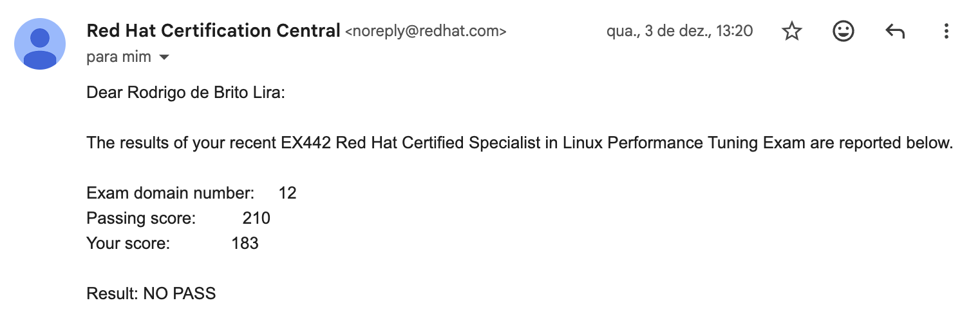The width and height of the screenshot is (980, 325).
Task: Click the 'Passing score:' label
Action: pyautogui.click(x=141, y=218)
